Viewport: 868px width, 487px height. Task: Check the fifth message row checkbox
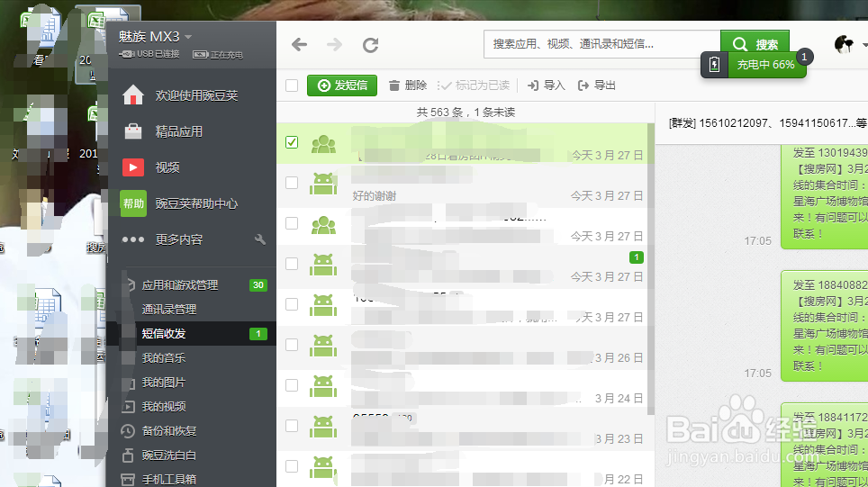pyautogui.click(x=292, y=304)
